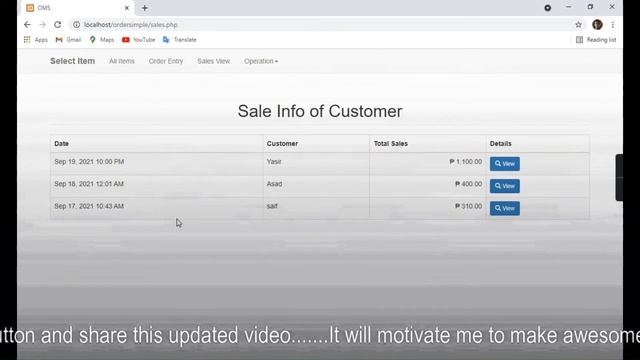Viewport: 640px width, 360px height.
Task: Select date Sep 18, 2021 12:01 AM
Action: click(89, 184)
